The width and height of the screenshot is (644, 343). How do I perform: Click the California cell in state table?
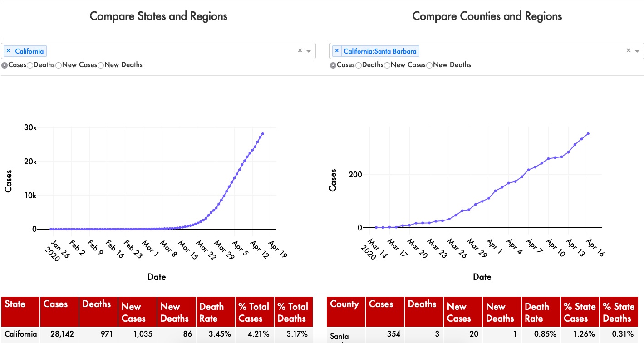(21, 334)
